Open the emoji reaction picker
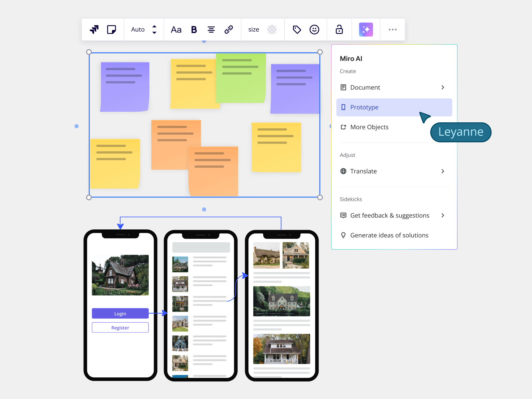Screen dimensions: 532x399 point(315,30)
